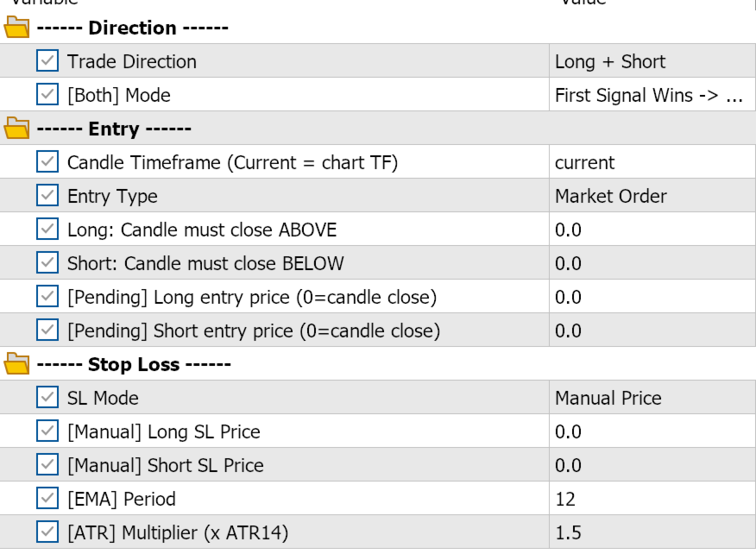Open the First Signal Wins mode dropdown
Viewport: 756px width, 554px height.
pyautogui.click(x=651, y=95)
